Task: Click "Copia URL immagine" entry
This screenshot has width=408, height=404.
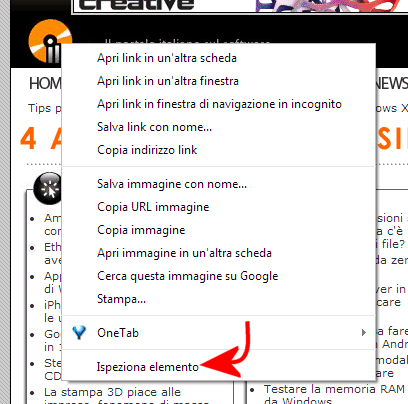Action: point(219,207)
